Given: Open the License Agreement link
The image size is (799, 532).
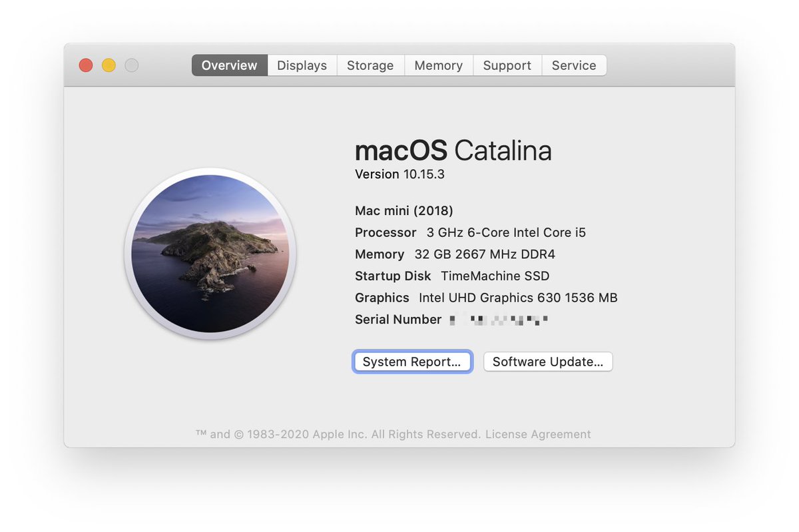Looking at the screenshot, I should click(538, 434).
